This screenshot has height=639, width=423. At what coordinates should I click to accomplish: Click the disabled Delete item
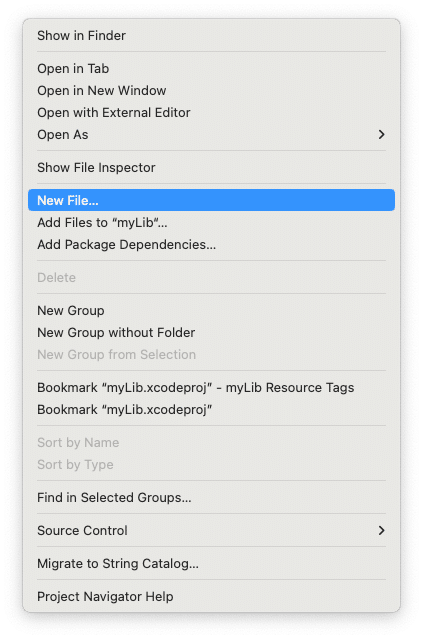click(x=211, y=278)
